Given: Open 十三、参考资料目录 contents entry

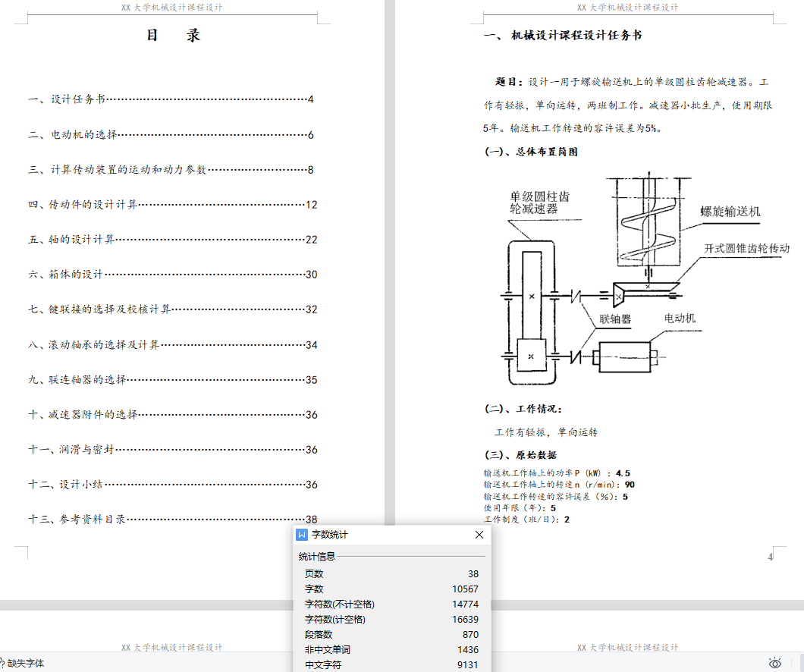Looking at the screenshot, I should tap(77, 520).
